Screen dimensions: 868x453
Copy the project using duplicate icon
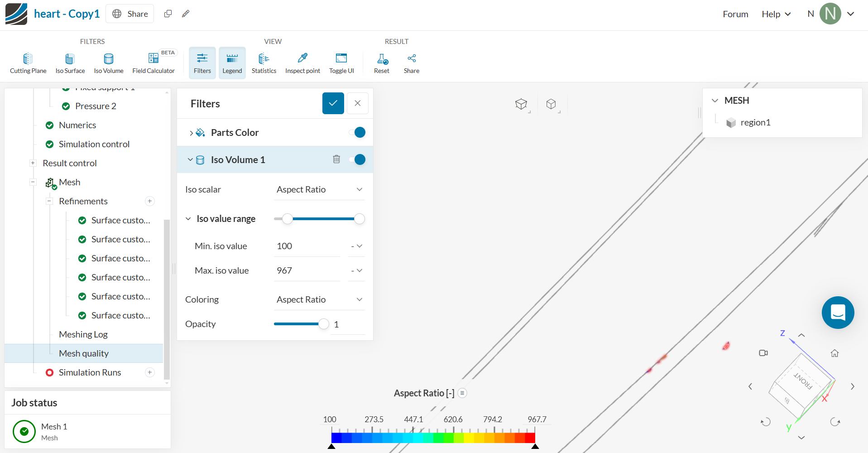point(168,14)
